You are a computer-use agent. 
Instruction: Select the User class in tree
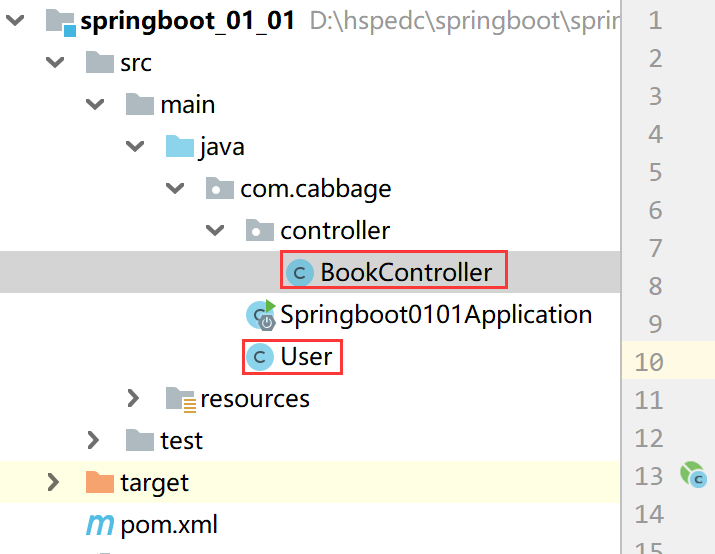306,356
